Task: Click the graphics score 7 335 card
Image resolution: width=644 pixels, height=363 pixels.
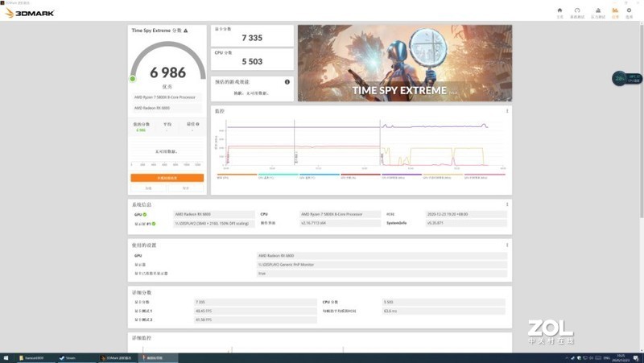Action: coord(252,35)
